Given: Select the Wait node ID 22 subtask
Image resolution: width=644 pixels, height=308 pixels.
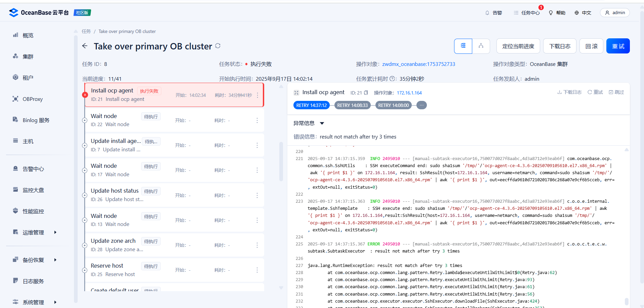Looking at the screenshot, I should [x=174, y=120].
